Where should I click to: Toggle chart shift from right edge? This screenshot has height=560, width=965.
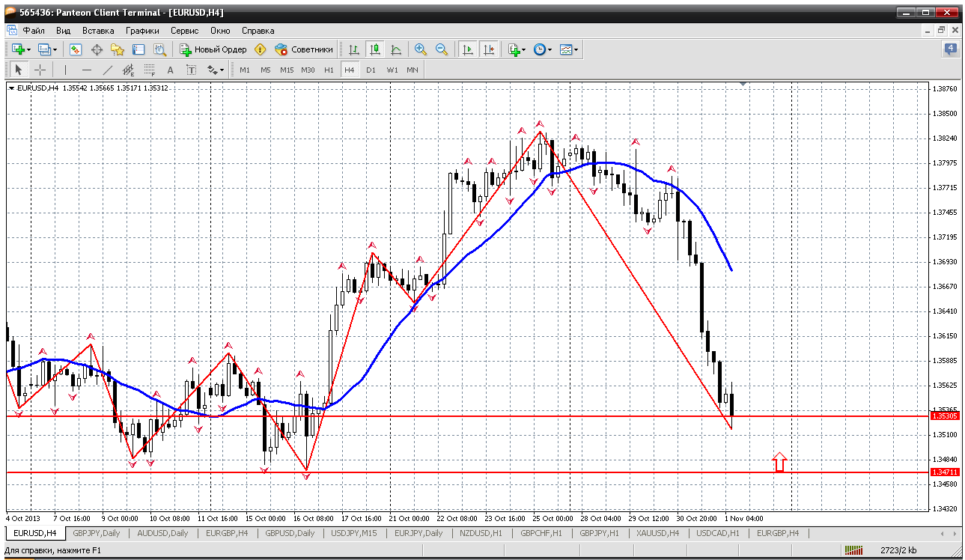pyautogui.click(x=489, y=49)
